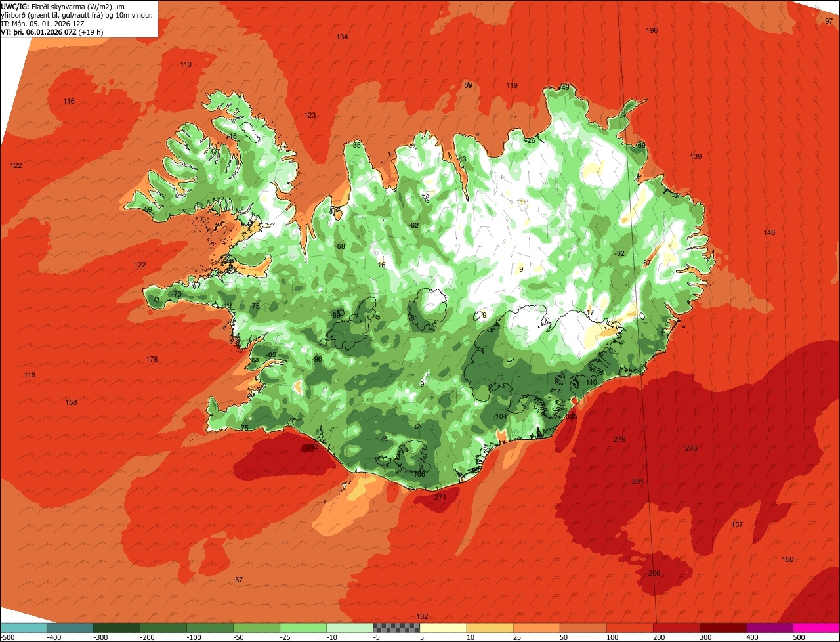
Task: Click the map value '150' near the lower right
Action: (787, 559)
